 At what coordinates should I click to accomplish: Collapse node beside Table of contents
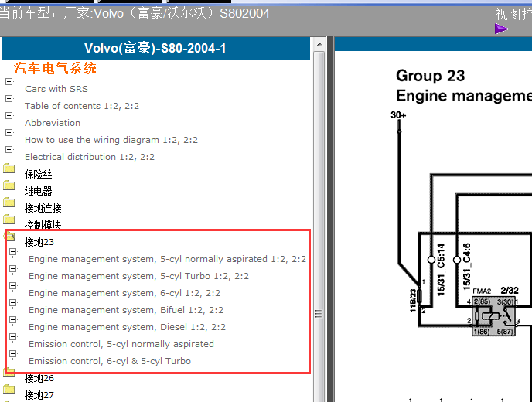[9, 99]
